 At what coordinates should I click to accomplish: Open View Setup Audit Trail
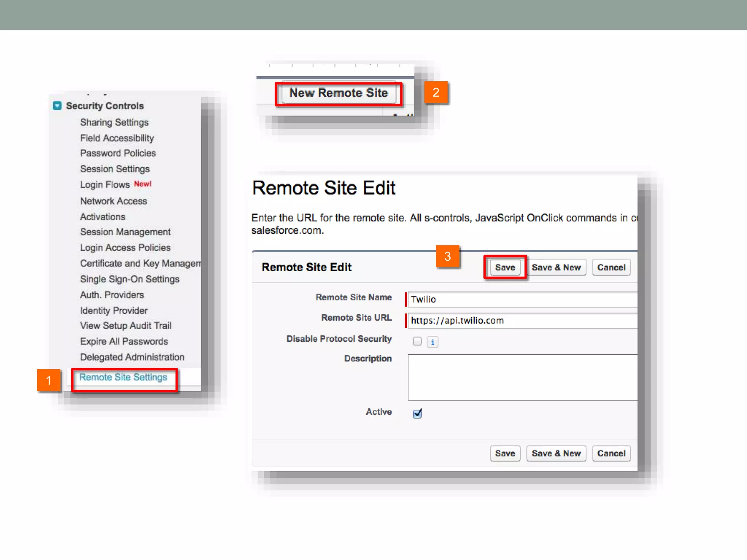coord(125,326)
